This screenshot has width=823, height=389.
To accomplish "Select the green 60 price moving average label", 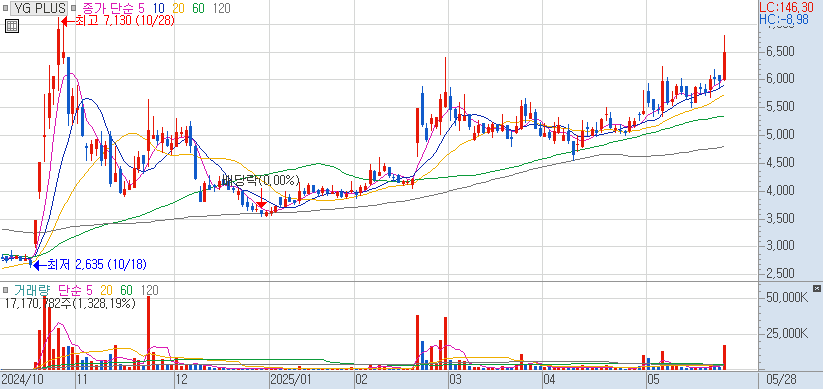I will click(x=199, y=8).
